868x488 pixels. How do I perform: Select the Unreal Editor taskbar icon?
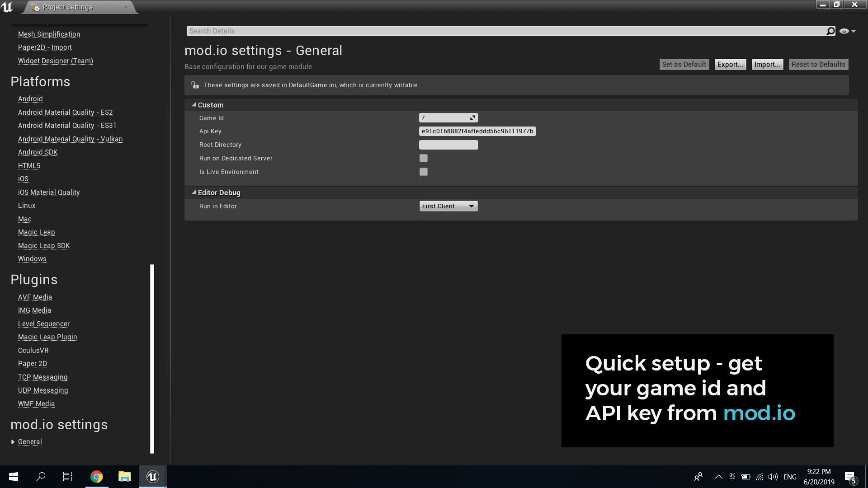pos(152,477)
